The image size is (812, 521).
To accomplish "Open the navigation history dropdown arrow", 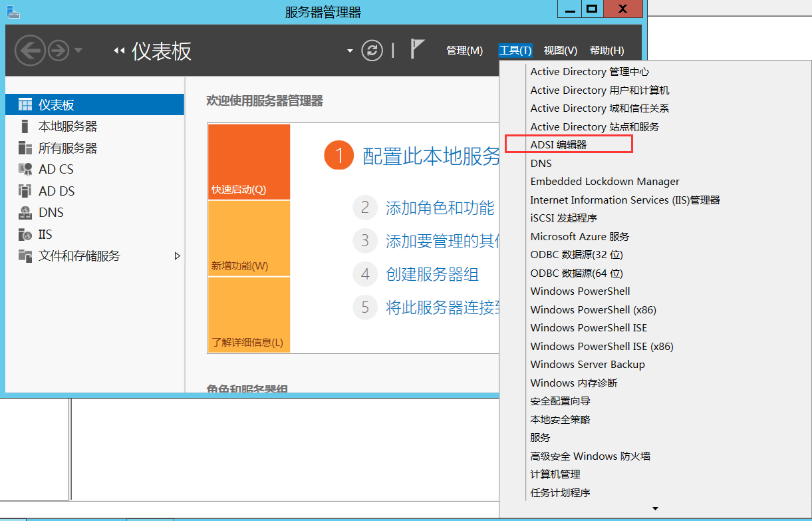I will point(78,51).
